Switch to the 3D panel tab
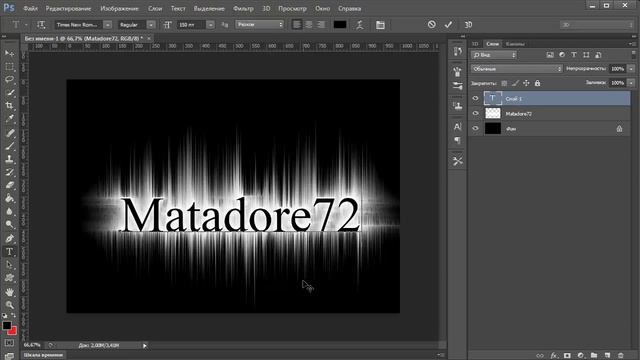This screenshot has height=360, width=640. pos(476,44)
